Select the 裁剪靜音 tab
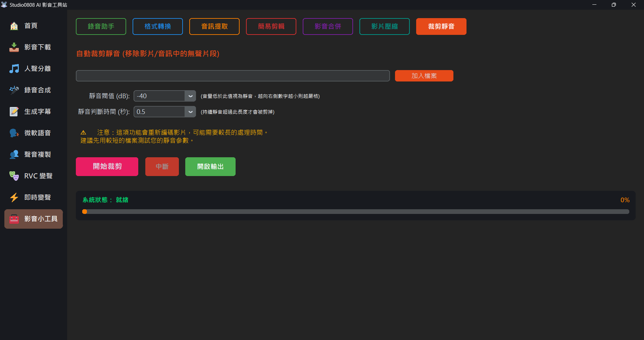Screen dimensions: 644x340 pyautogui.click(x=441, y=26)
